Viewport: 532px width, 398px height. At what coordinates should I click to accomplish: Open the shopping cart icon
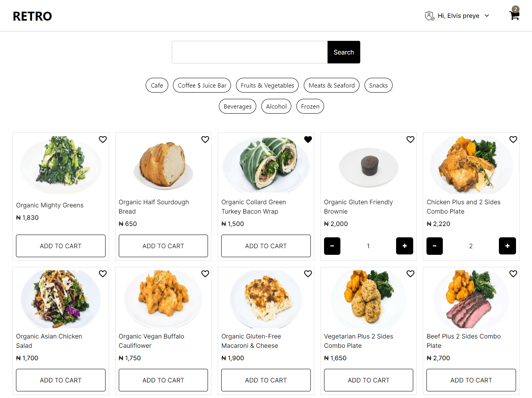(x=514, y=16)
